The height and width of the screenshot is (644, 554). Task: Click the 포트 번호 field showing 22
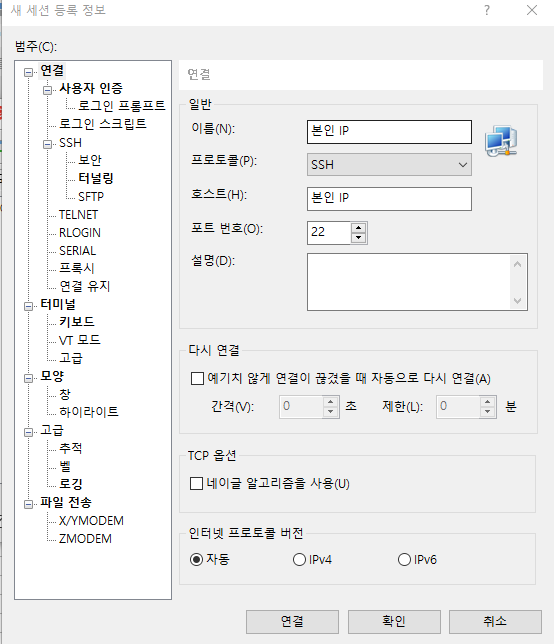[x=329, y=232]
